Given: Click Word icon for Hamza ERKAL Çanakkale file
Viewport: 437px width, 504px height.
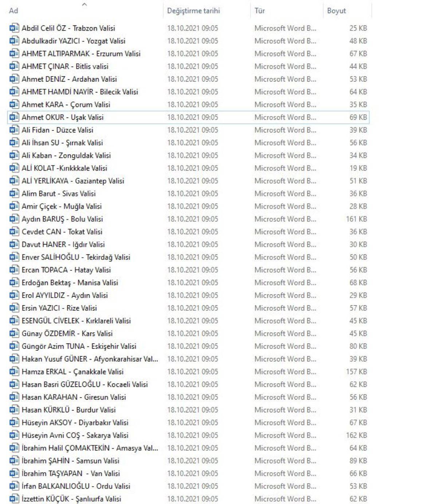Looking at the screenshot, I should 14,372.
